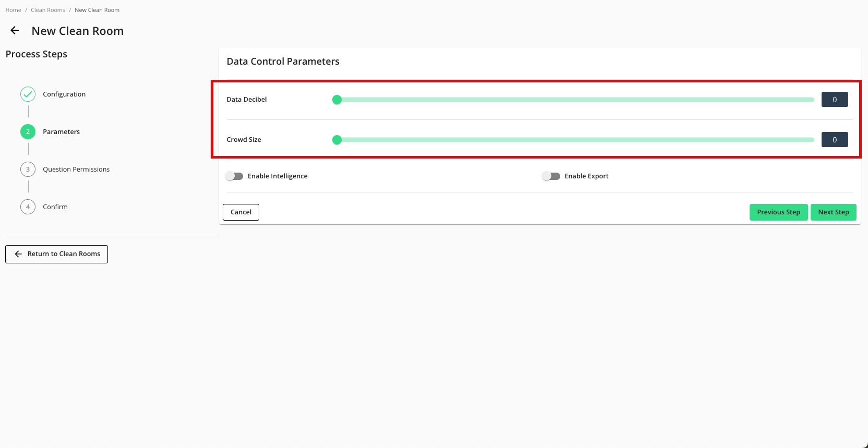The width and height of the screenshot is (868, 448).
Task: Click the Data Decibel slider handle
Action: [337, 100]
